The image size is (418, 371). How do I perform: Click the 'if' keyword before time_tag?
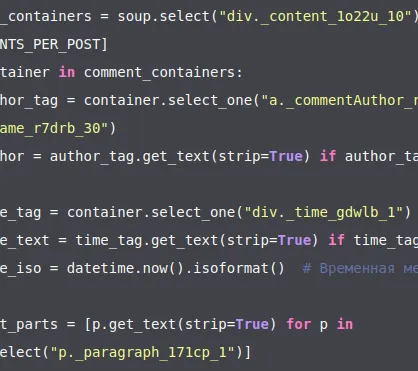[x=336, y=240]
